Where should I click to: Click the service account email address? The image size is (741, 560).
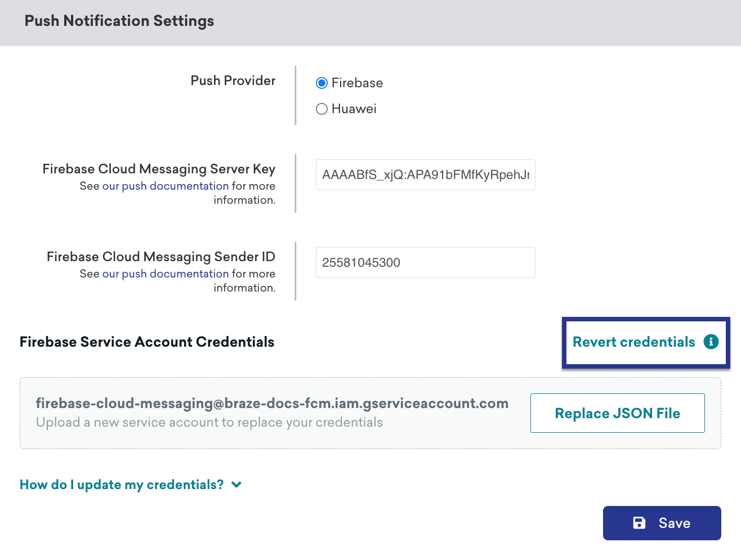(272, 403)
